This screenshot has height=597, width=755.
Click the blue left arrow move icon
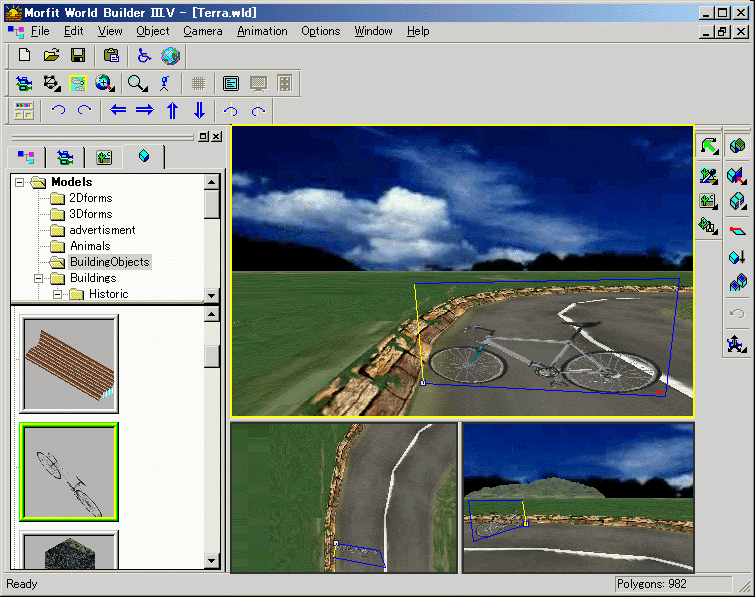click(118, 110)
